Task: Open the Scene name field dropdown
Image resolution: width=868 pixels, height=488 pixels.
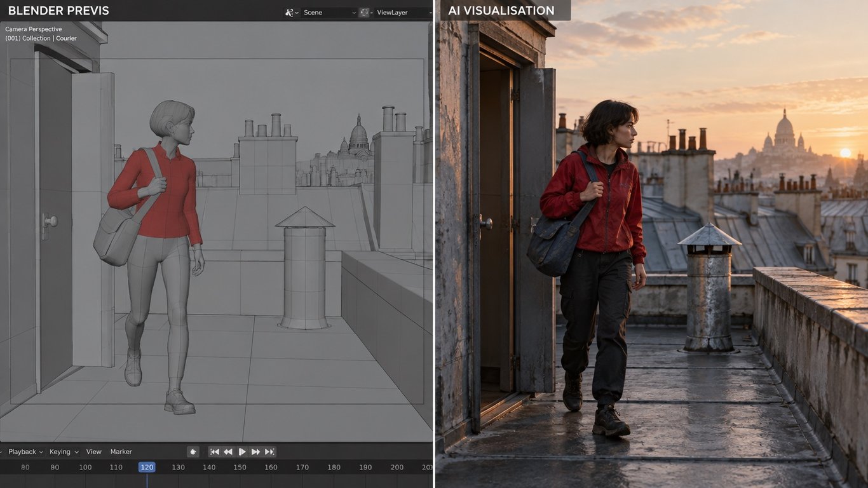Action: tap(329, 12)
